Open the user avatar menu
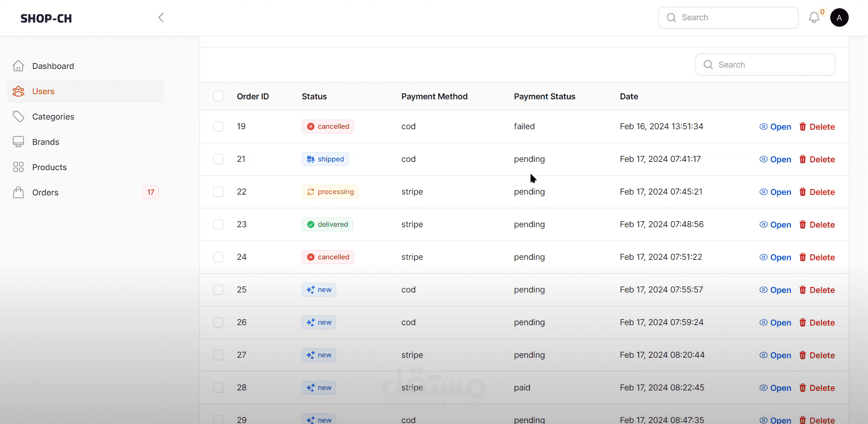This screenshot has width=868, height=424. click(839, 18)
